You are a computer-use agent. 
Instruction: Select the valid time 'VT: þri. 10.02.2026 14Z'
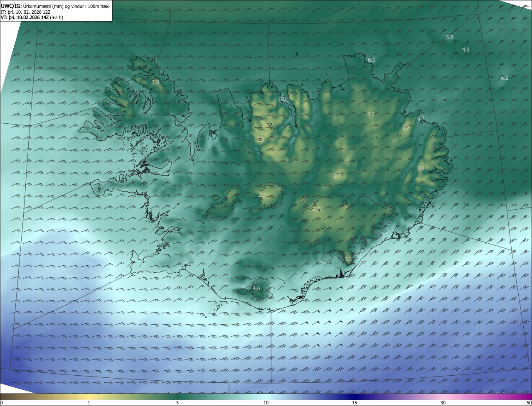[x=25, y=17]
